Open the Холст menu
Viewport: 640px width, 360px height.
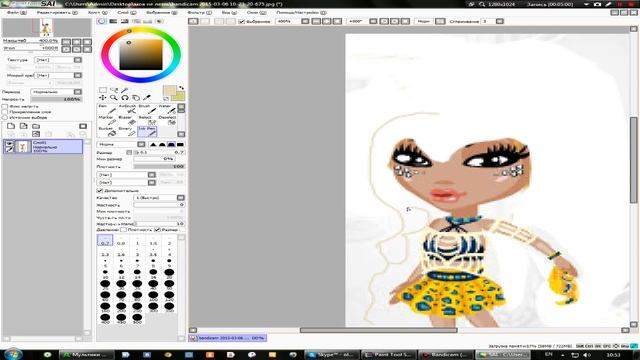point(98,13)
